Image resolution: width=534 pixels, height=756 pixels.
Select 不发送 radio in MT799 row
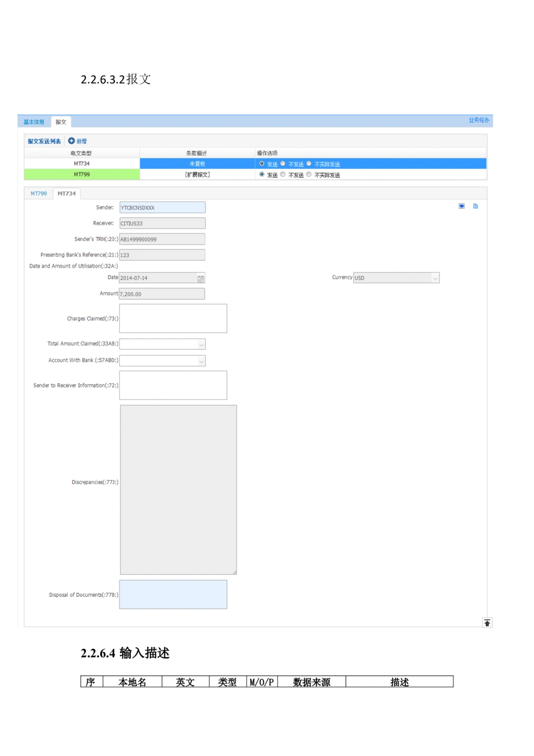pyautogui.click(x=283, y=175)
